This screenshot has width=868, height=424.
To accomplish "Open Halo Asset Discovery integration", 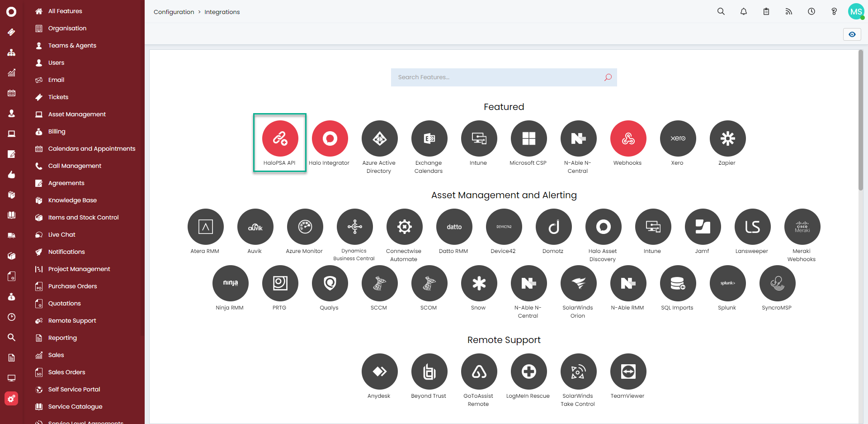I will (603, 227).
